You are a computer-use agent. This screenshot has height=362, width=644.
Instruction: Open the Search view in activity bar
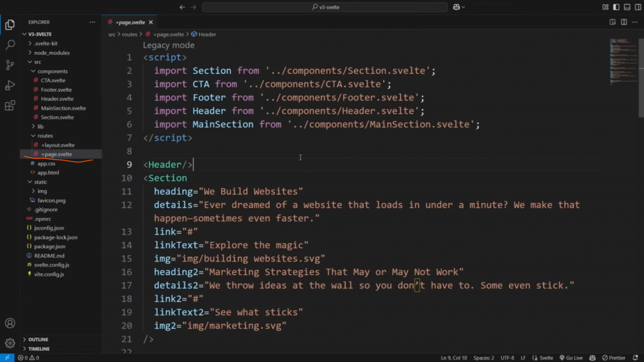point(10,45)
